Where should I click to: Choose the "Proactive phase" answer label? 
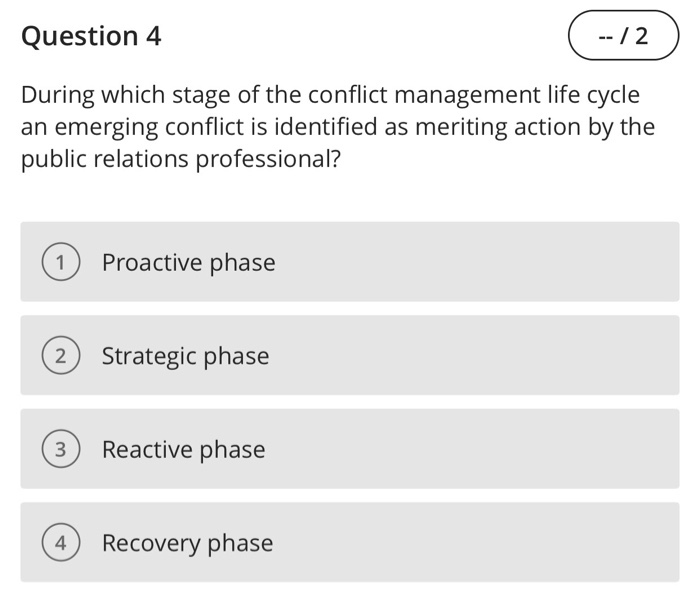pos(188,263)
